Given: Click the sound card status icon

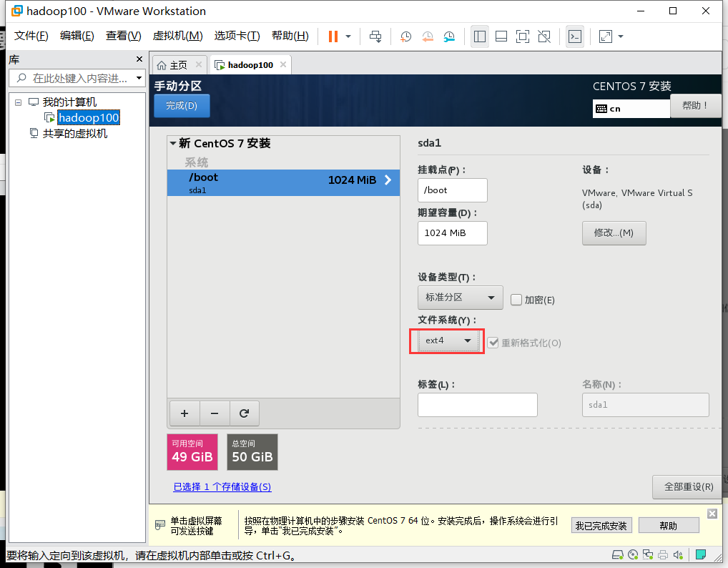Looking at the screenshot, I should 678,554.
